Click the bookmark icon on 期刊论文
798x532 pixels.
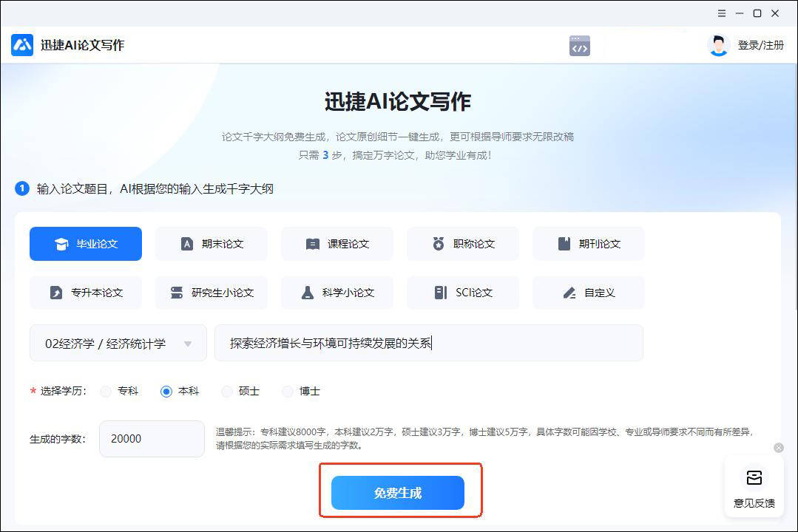pos(564,244)
